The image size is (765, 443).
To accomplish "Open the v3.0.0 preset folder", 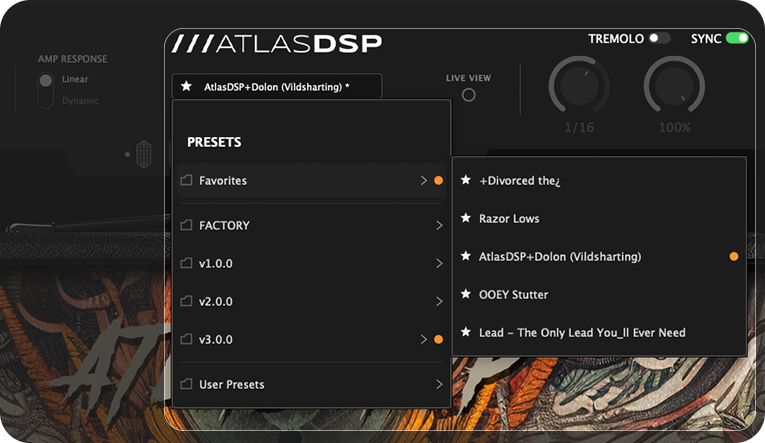I will (x=311, y=339).
